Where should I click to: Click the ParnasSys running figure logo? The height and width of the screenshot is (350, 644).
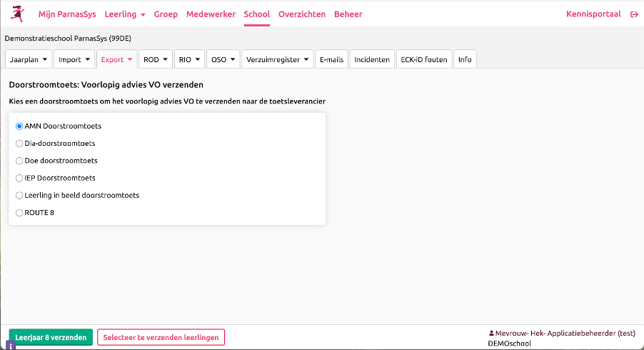[15, 14]
